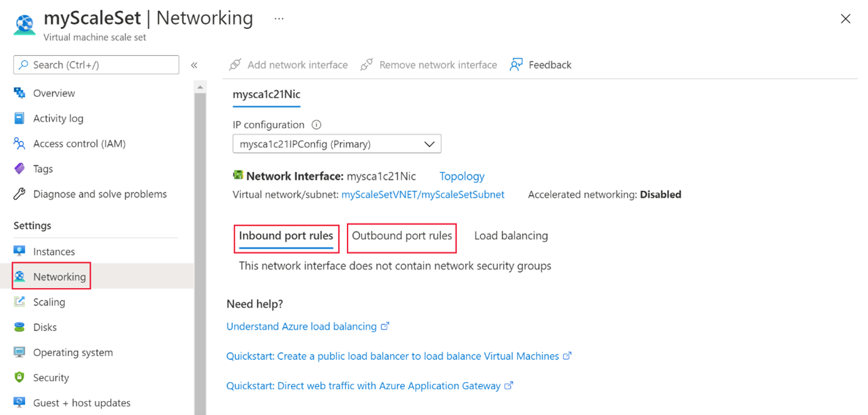Click the Overview icon in sidebar
Image resolution: width=868 pixels, height=415 pixels.
coord(20,93)
